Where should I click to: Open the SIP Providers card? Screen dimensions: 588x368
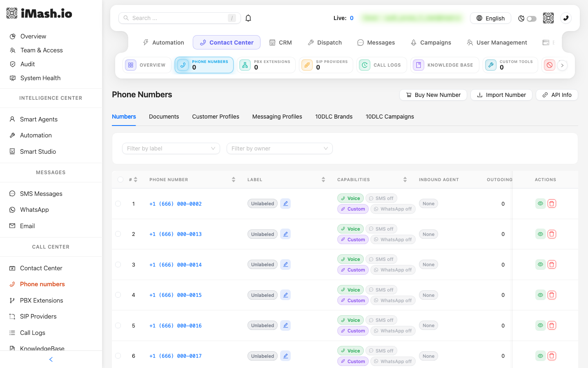(326, 65)
